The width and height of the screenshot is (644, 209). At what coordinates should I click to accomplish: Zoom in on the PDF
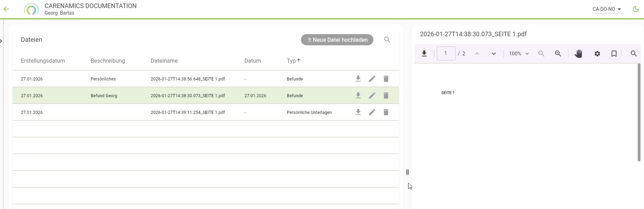(558, 54)
